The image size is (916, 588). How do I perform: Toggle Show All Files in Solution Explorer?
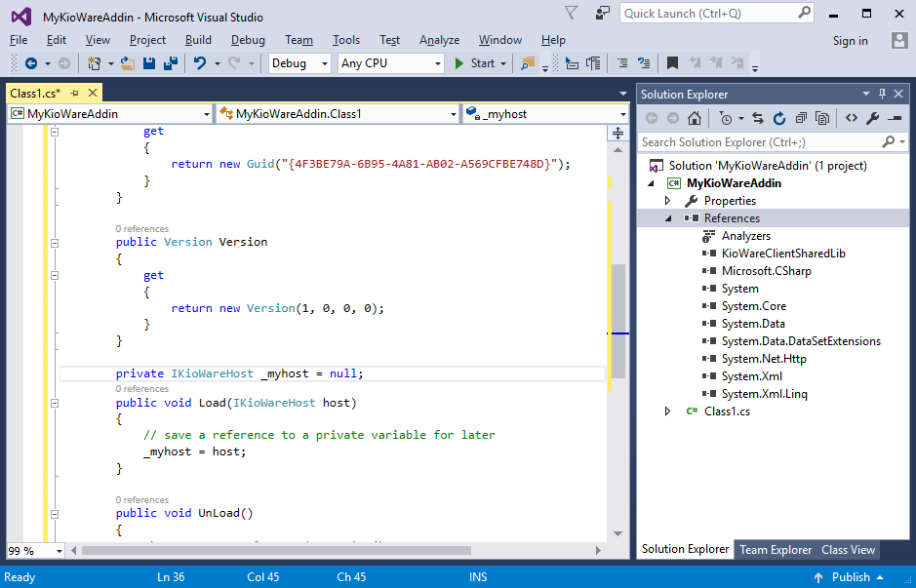click(822, 119)
